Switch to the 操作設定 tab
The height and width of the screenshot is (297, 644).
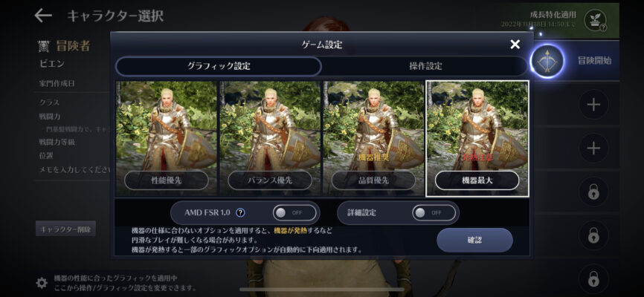pyautogui.click(x=425, y=66)
